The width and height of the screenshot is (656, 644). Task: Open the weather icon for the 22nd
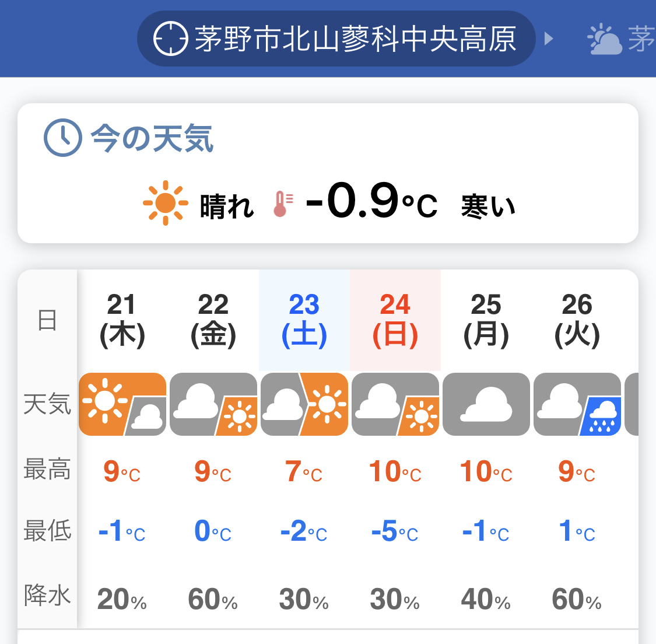(213, 404)
